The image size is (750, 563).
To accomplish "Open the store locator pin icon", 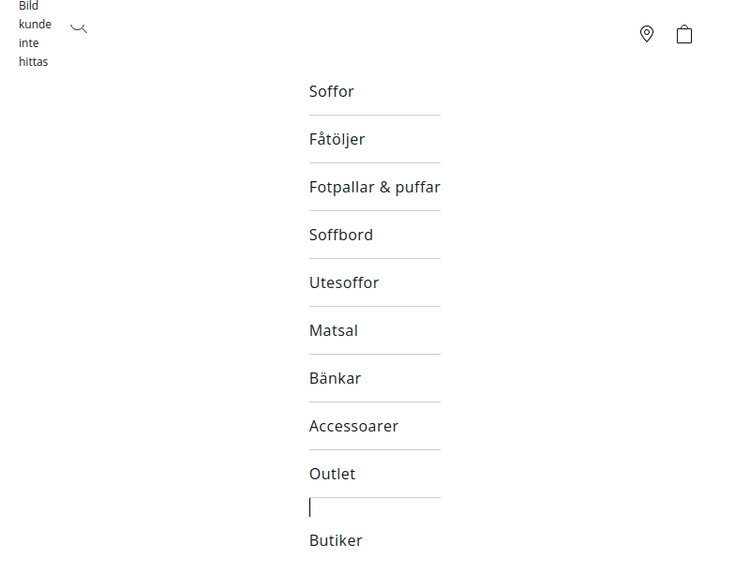I will 647,34.
